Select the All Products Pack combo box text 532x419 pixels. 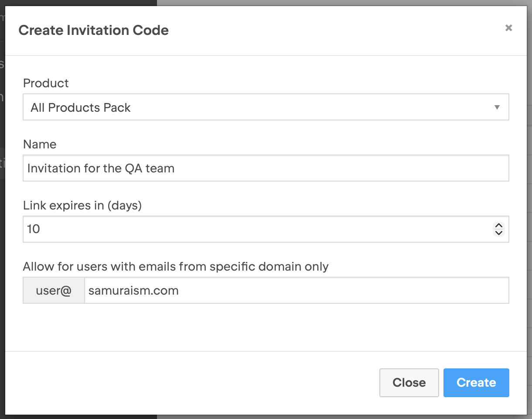tap(81, 107)
